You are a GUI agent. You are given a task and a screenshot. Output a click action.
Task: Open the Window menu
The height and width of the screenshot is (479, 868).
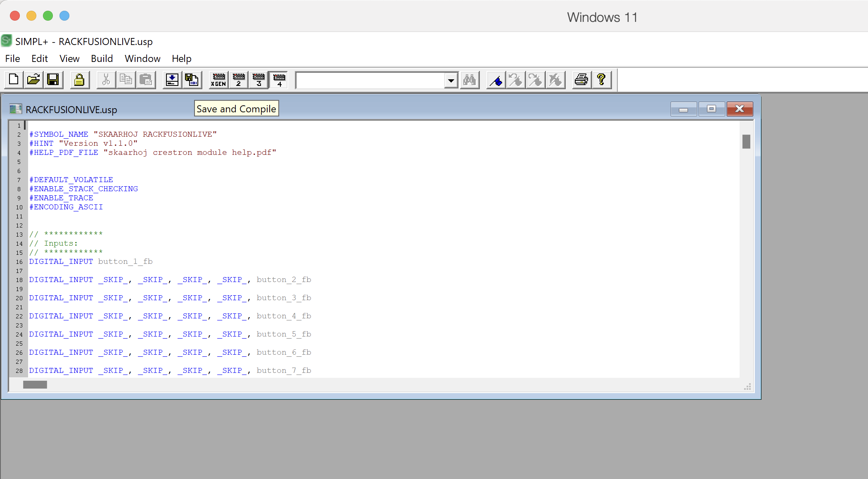click(x=142, y=59)
